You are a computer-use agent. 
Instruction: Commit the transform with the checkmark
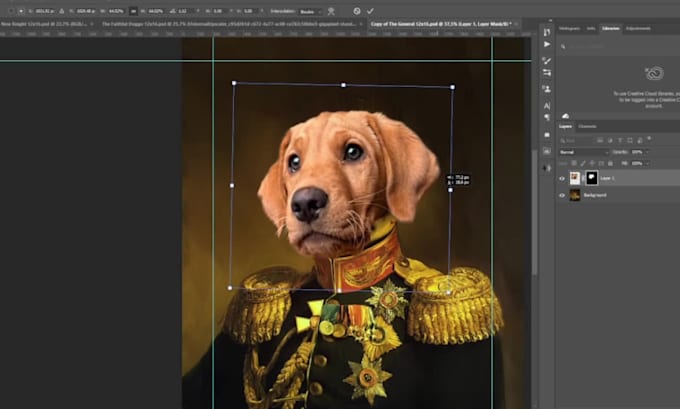370,11
